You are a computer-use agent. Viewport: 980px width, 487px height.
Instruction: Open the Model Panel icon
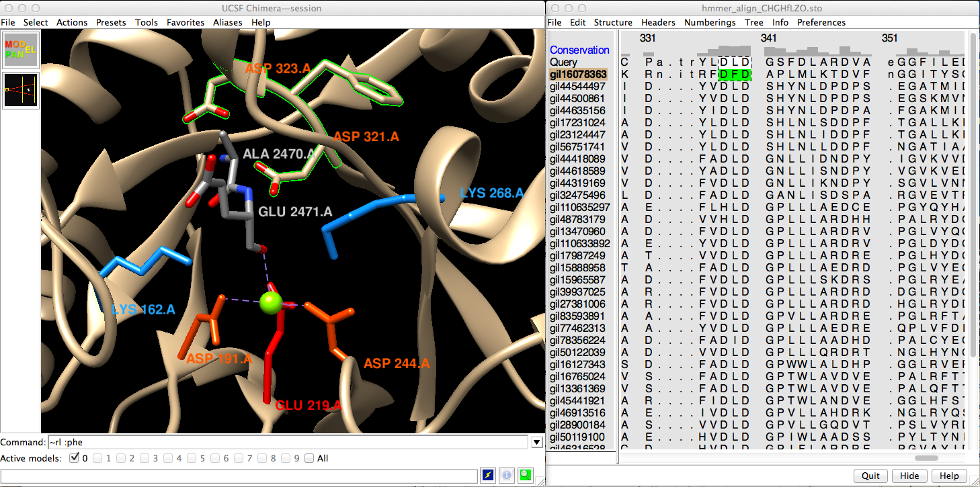tap(20, 50)
